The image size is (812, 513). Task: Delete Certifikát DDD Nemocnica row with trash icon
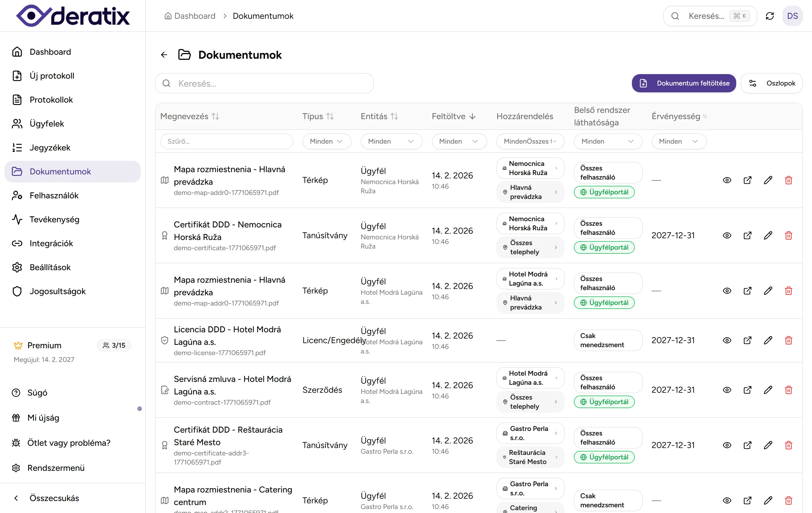pyautogui.click(x=788, y=235)
